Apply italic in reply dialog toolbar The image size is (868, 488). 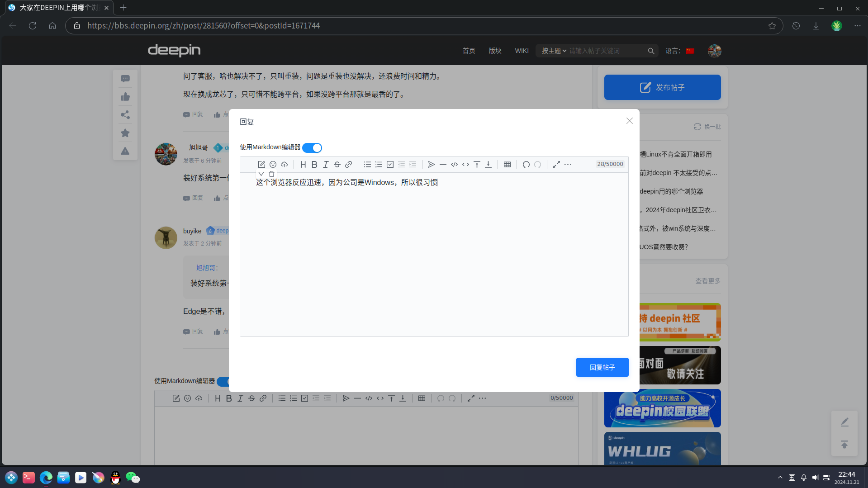tap(326, 165)
